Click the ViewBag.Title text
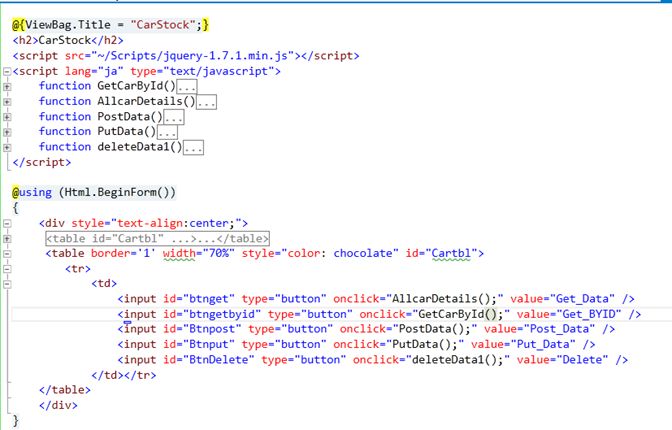 pyautogui.click(x=68, y=24)
